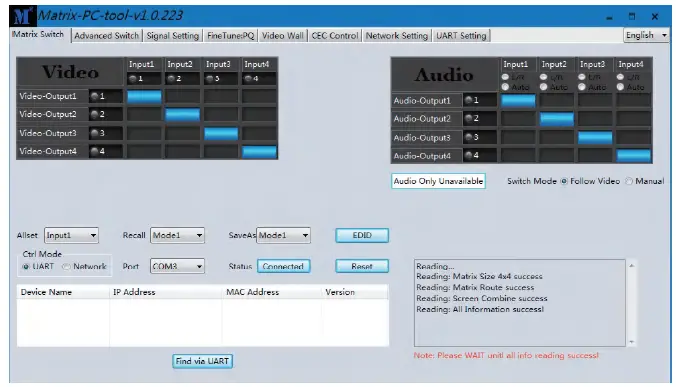Select Input3 for Video-Output3 cell
Viewport: 676px width, 387px height.
point(221,133)
